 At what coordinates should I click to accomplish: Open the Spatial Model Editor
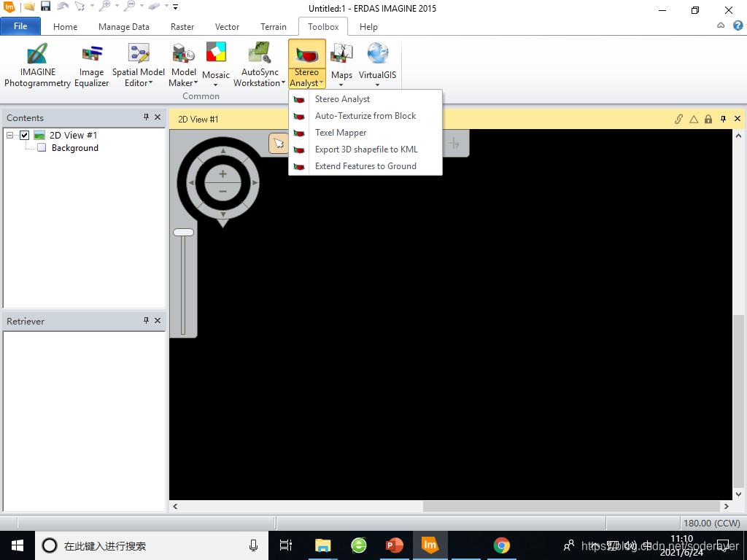tap(138, 65)
